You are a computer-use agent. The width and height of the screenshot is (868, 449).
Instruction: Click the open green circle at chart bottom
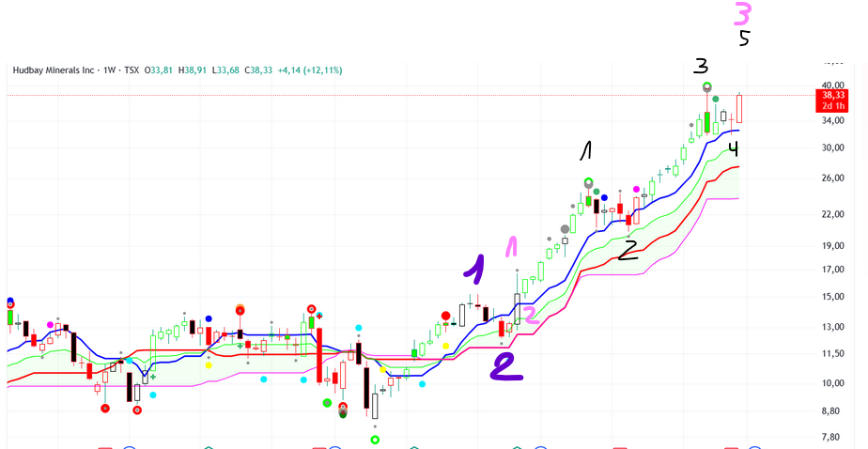pos(375,440)
